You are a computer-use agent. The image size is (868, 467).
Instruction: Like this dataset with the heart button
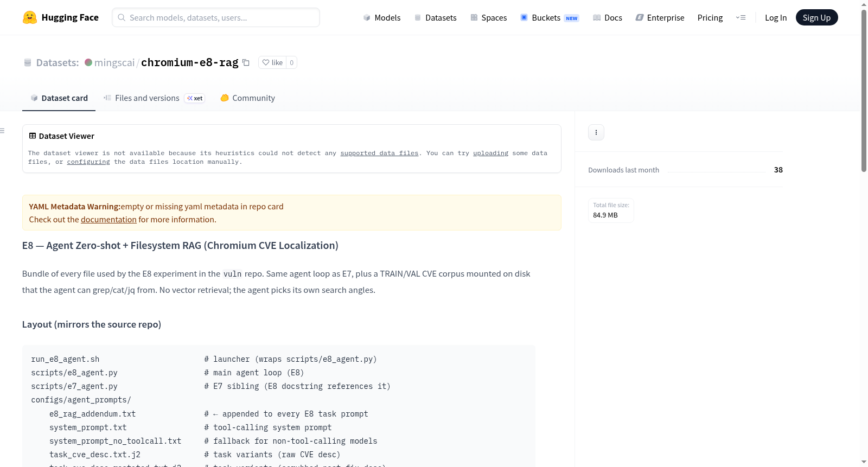(x=272, y=62)
